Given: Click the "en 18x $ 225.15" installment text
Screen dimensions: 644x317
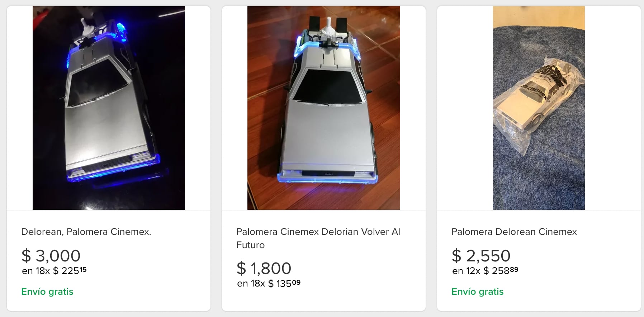Looking at the screenshot, I should 54,271.
